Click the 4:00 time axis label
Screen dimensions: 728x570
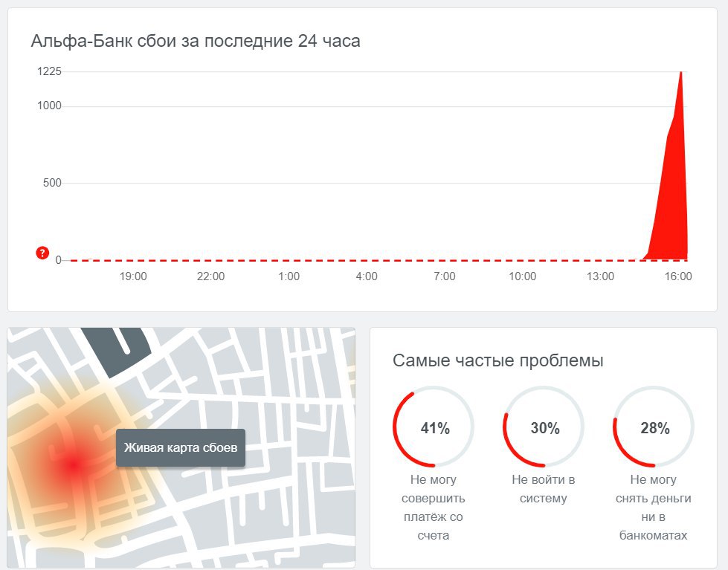[367, 276]
